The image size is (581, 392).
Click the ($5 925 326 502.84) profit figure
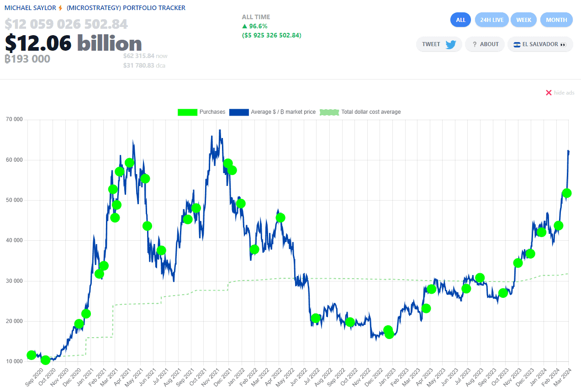coord(272,35)
